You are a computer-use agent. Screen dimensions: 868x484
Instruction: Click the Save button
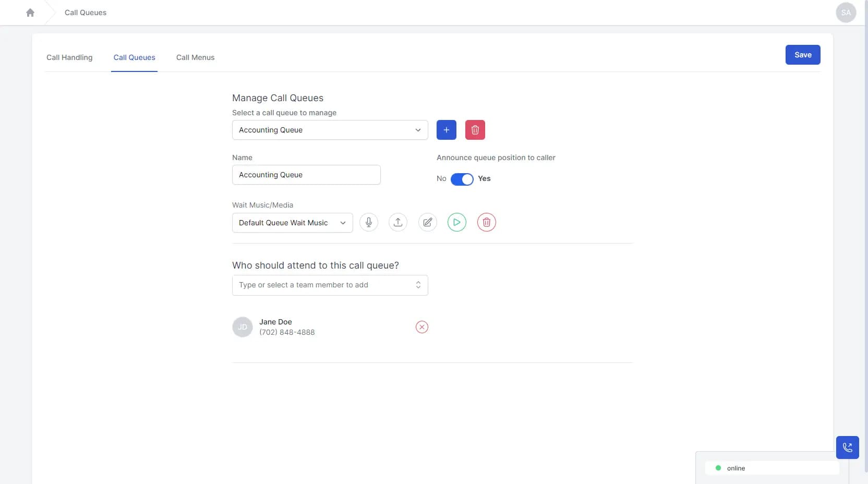tap(802, 55)
